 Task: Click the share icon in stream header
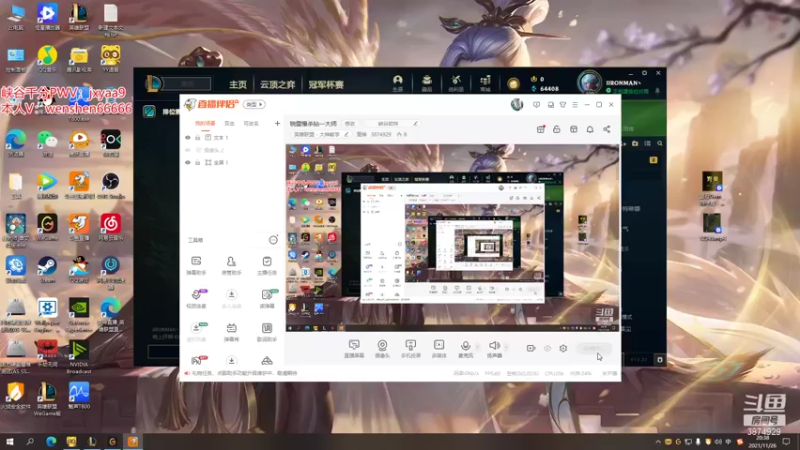point(607,129)
